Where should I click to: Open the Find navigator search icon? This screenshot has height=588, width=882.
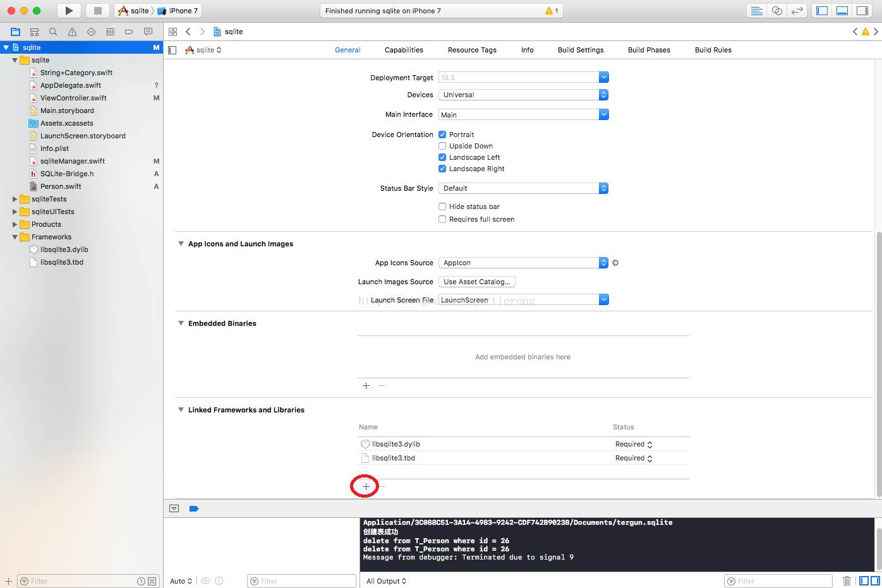(x=53, y=32)
